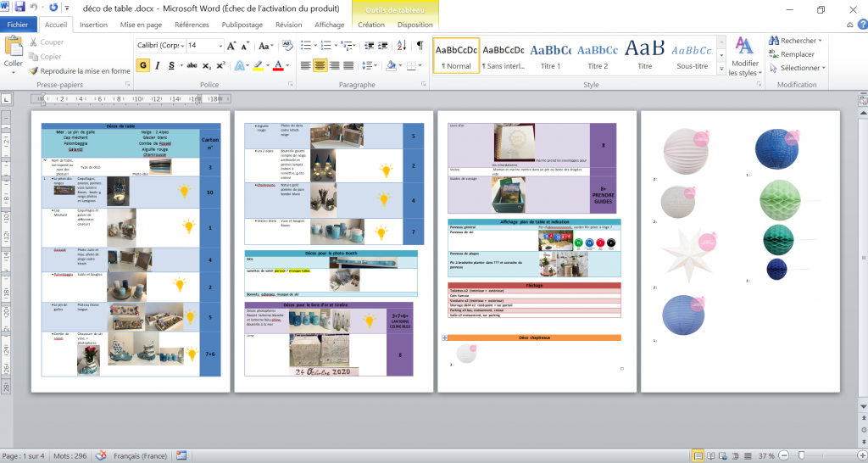Toggle italic formatting
Viewport: 868px width, 463px height.
pos(157,66)
